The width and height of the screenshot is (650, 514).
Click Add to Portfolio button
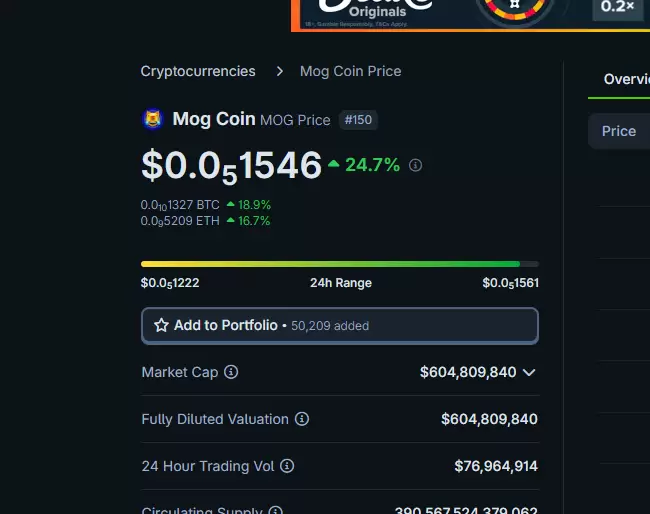[340, 326]
